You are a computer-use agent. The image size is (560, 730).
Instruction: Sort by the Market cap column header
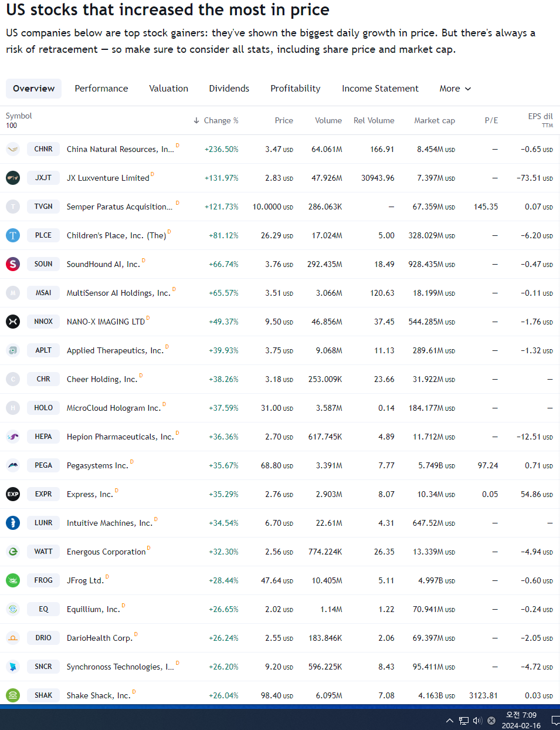435,120
